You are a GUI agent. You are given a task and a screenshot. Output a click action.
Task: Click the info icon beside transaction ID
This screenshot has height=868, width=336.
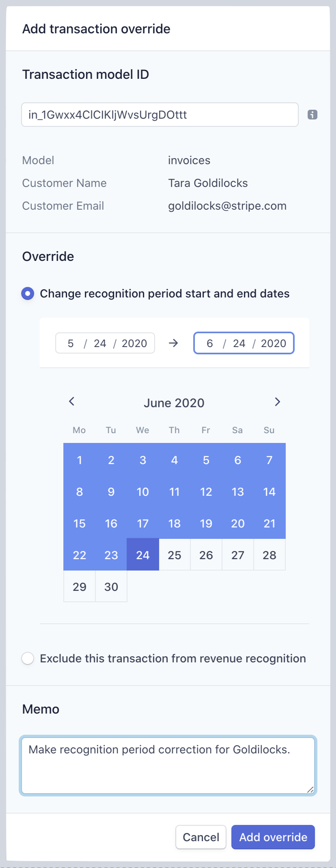click(312, 115)
